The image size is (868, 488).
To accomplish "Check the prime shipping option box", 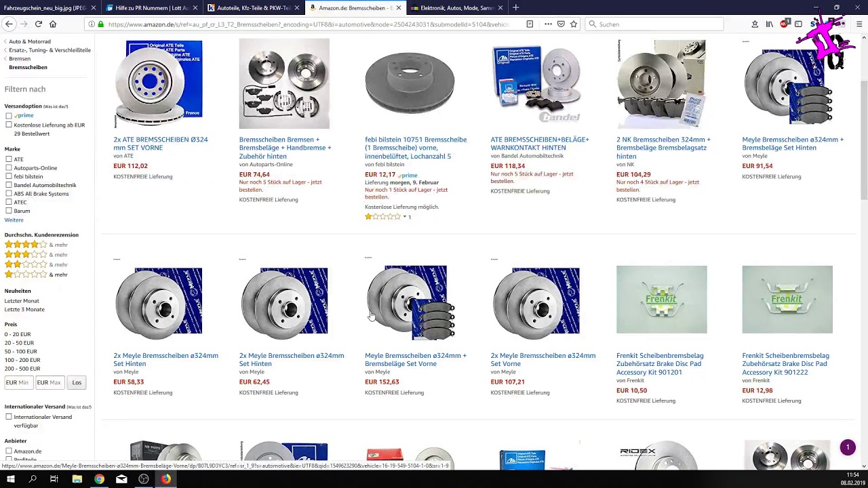I will click(x=9, y=115).
